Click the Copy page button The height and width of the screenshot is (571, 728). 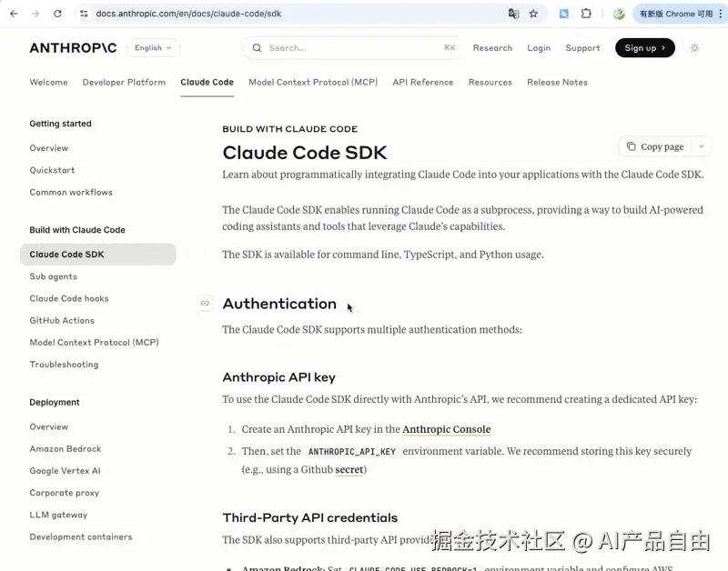[655, 146]
